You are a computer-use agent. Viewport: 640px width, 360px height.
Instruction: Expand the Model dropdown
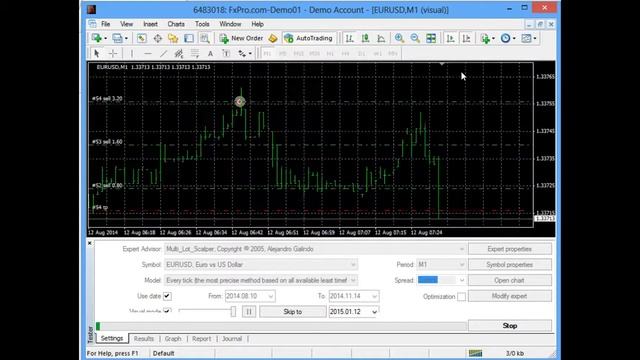[x=353, y=280]
